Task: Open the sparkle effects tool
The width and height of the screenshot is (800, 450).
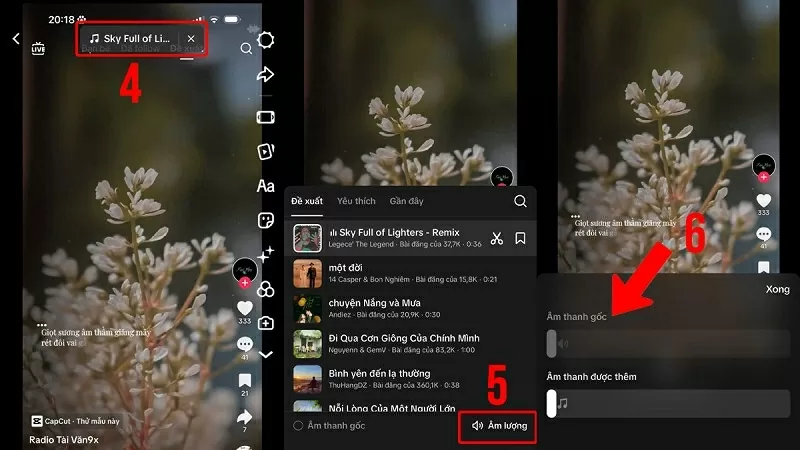Action: [266, 255]
